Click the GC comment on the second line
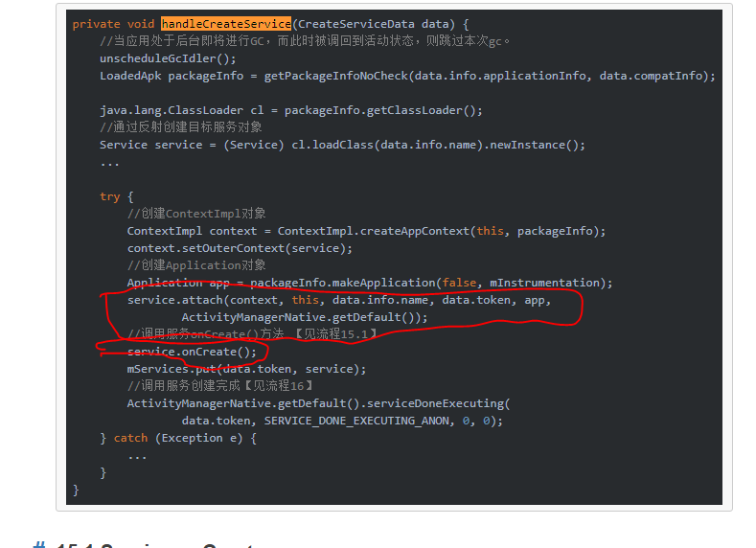Screen dimensions: 756x548 (305, 41)
